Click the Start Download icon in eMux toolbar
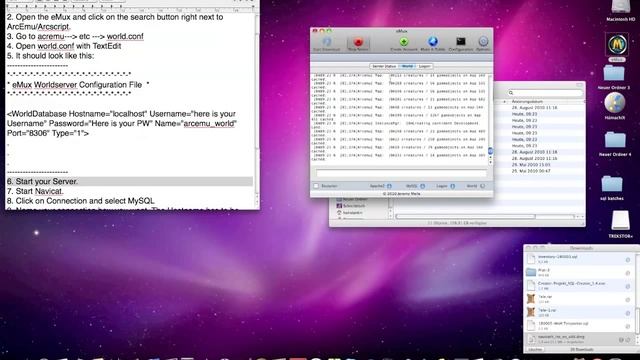640x360 pixels. click(326, 43)
